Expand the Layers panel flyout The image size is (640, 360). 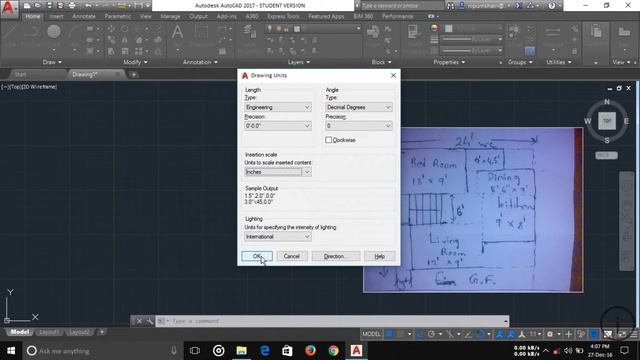pos(298,62)
